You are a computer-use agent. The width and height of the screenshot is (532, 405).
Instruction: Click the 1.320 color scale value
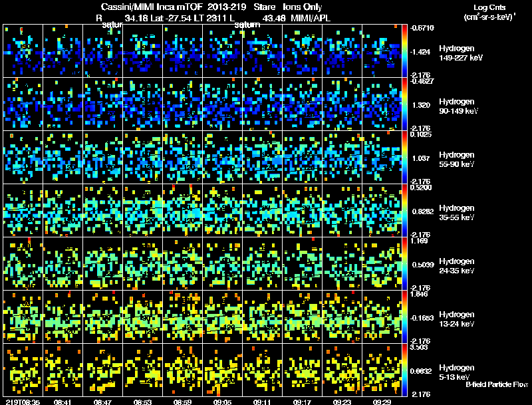421,105
